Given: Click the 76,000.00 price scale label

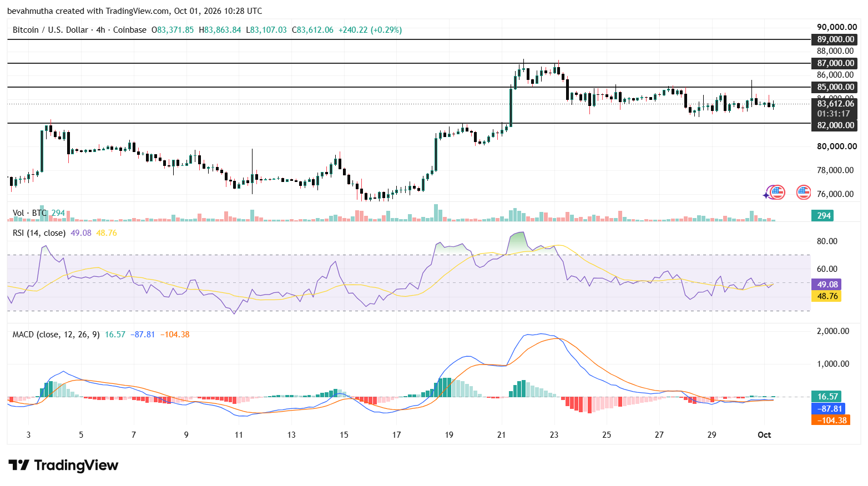Looking at the screenshot, I should (835, 194).
